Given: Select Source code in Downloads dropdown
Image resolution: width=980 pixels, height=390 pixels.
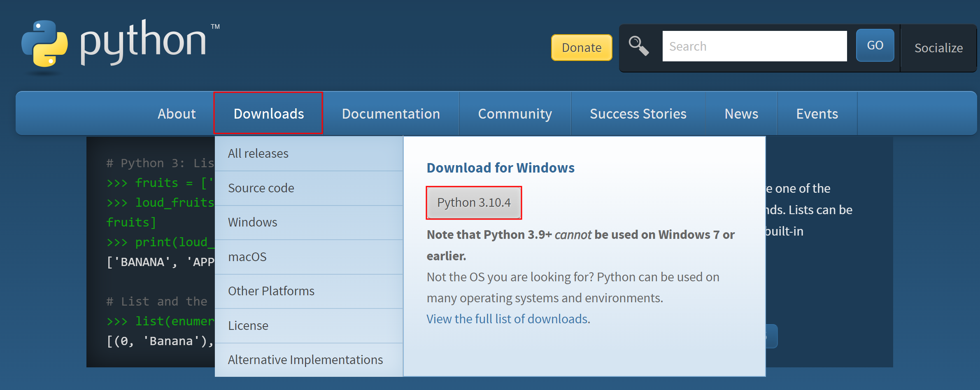Looking at the screenshot, I should pos(309,188).
